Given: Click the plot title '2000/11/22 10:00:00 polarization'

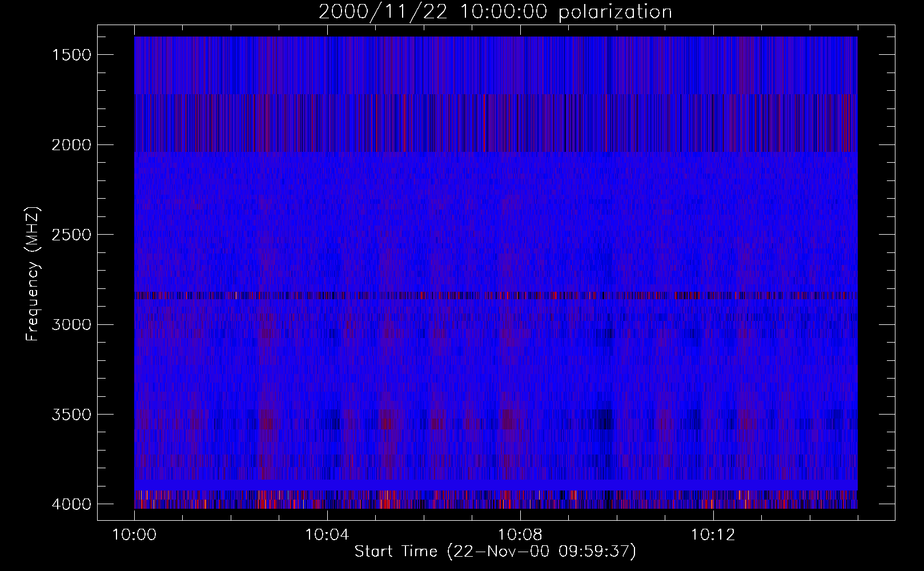Looking at the screenshot, I should pos(495,12).
